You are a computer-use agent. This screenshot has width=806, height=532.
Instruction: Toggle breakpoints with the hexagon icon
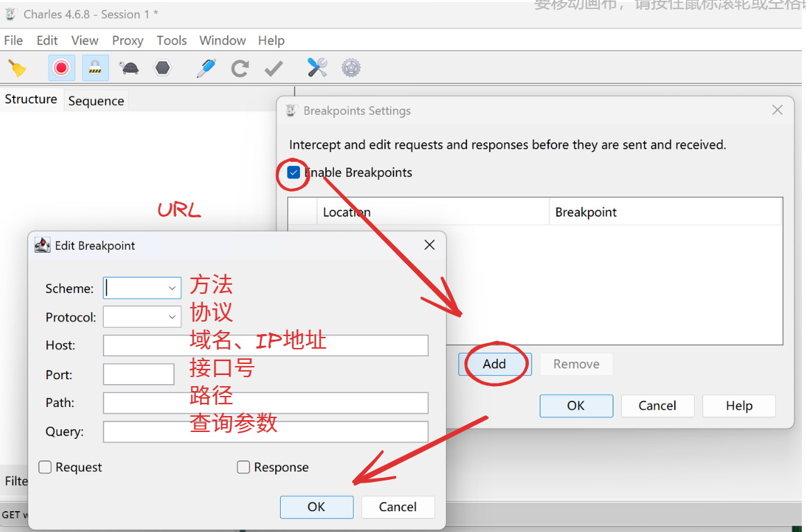coord(163,68)
